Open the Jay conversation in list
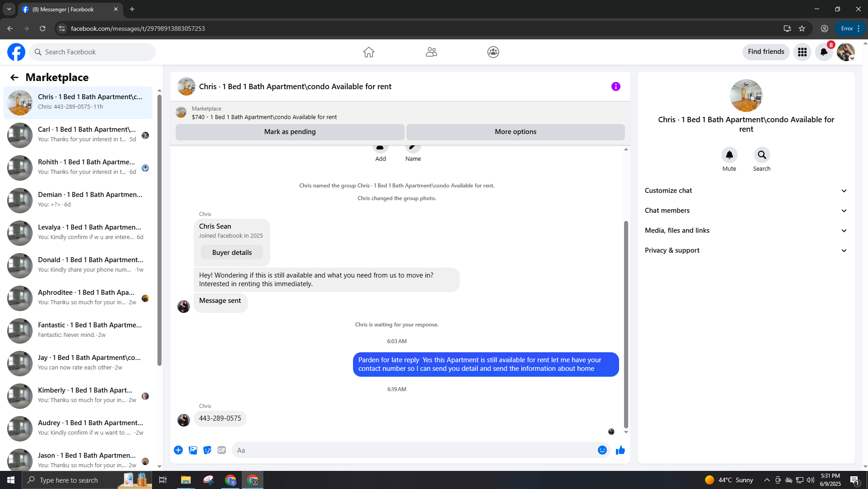 pos(78,364)
